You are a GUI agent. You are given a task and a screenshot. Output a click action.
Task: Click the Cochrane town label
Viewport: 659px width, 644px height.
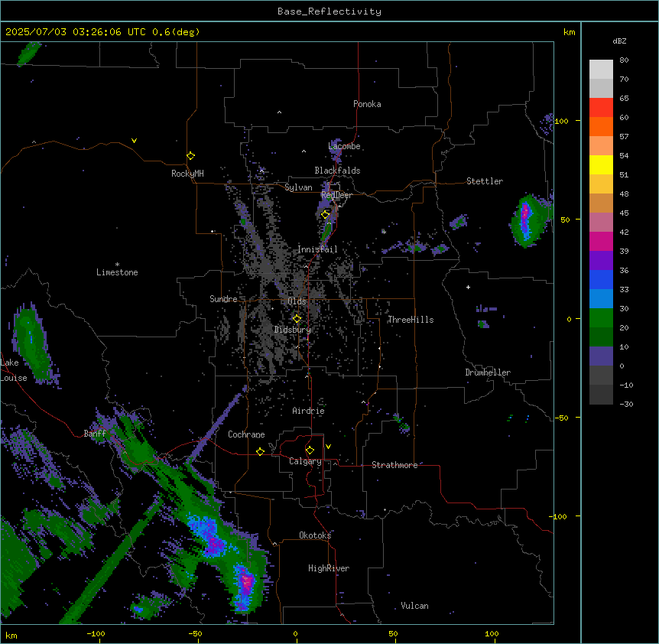(246, 434)
